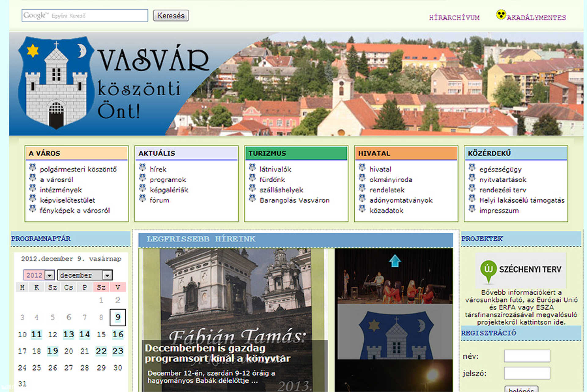
Task: Click the crest bullet beside látnivalók
Action: coord(252,168)
